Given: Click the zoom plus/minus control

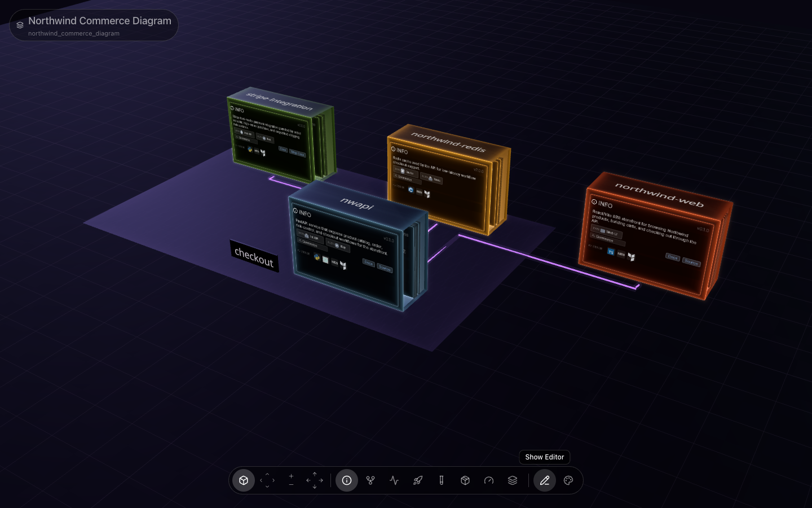Looking at the screenshot, I should 291,480.
